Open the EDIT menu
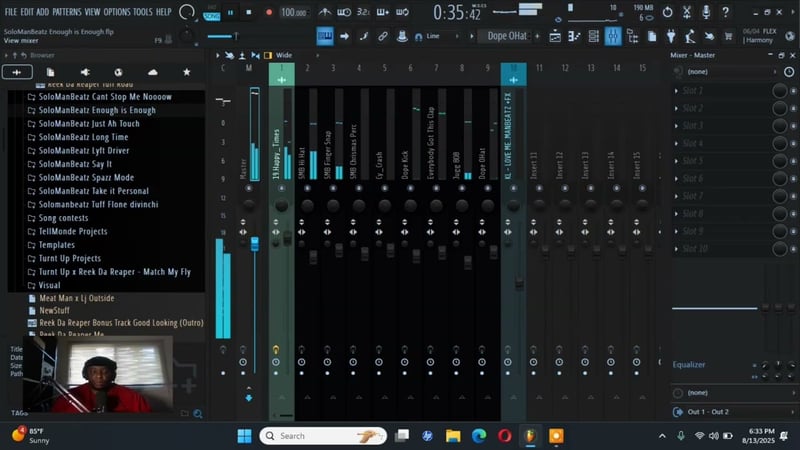Screen dimensions: 800x450 pyautogui.click(x=27, y=12)
